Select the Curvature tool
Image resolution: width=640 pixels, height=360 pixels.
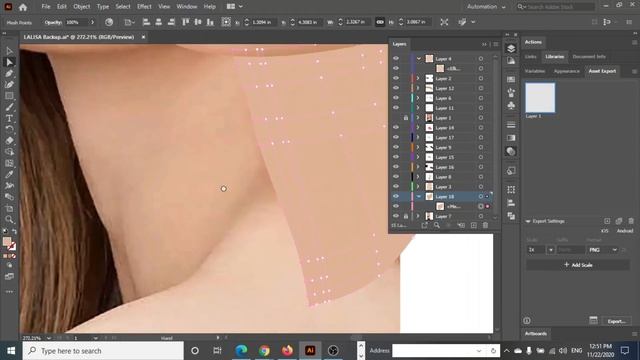[9, 84]
